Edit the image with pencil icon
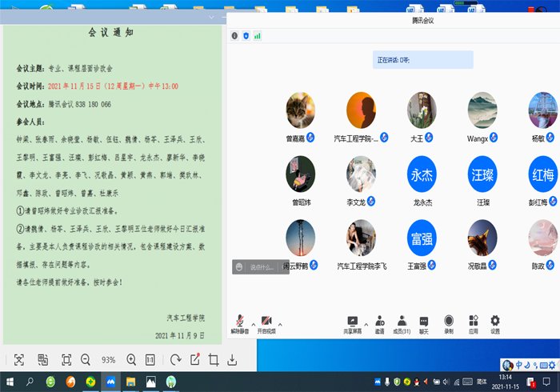Screen dimensions: 560x392 [x=195, y=359]
